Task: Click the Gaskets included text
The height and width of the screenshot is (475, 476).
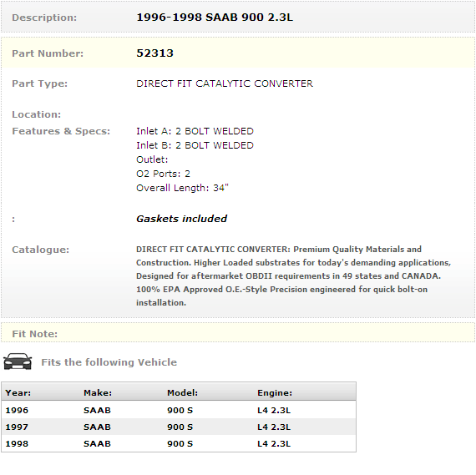Action: click(181, 219)
